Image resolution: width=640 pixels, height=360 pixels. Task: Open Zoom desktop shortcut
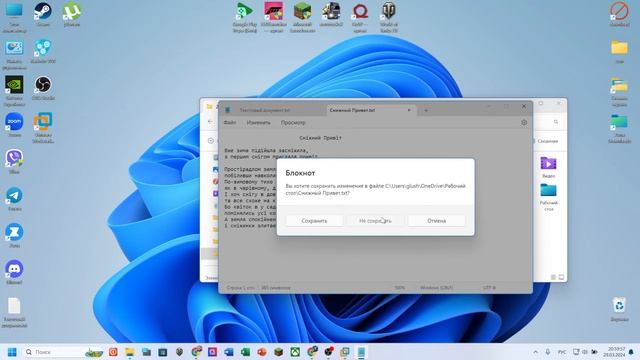pos(14,124)
